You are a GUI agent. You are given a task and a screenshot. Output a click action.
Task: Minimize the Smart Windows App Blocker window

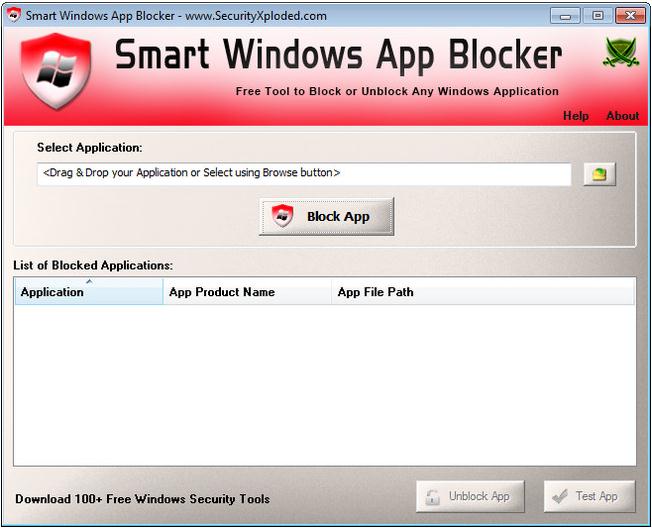(x=565, y=16)
